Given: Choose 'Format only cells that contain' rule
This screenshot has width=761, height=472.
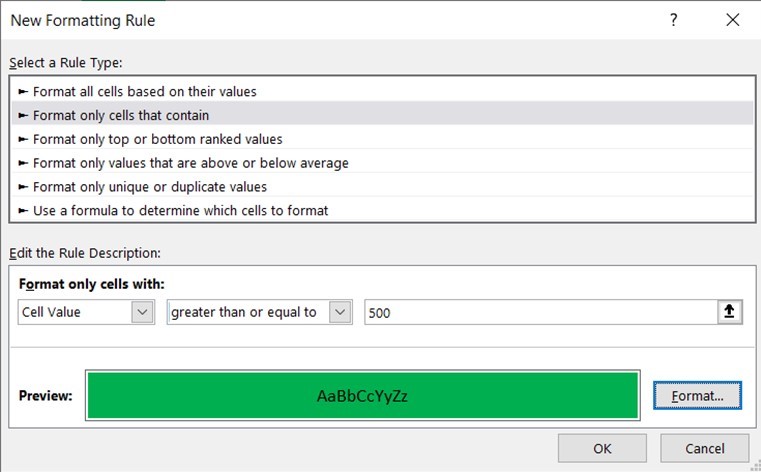Looking at the screenshot, I should [x=121, y=115].
